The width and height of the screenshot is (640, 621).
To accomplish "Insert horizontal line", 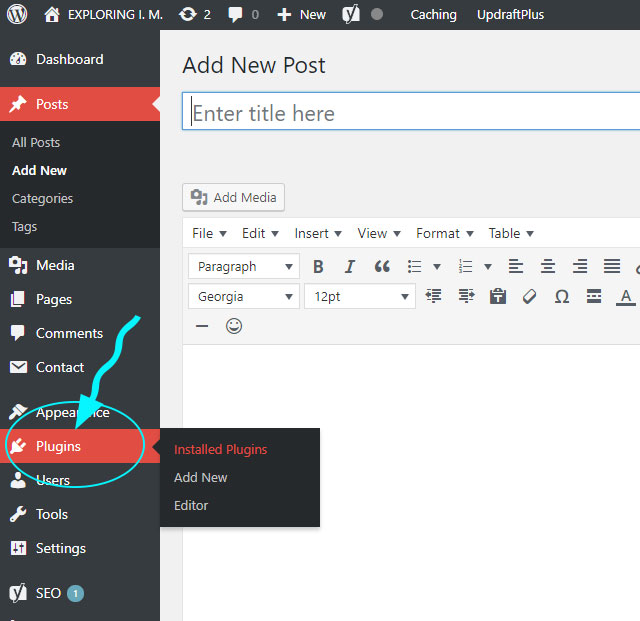I will (202, 326).
